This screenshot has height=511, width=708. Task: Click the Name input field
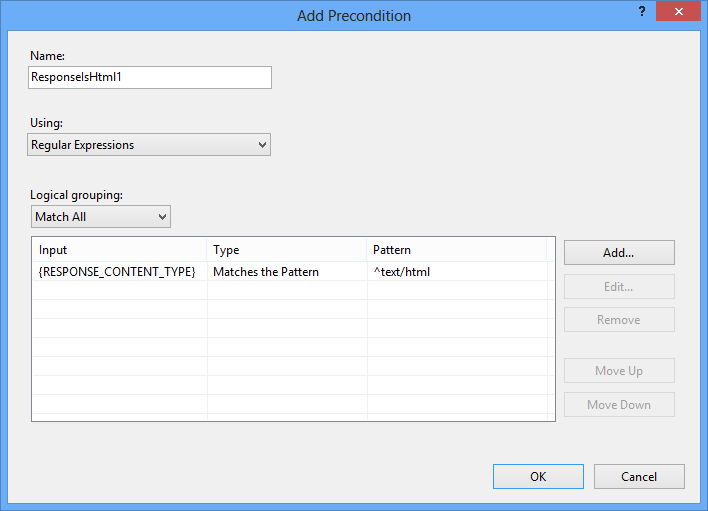150,77
